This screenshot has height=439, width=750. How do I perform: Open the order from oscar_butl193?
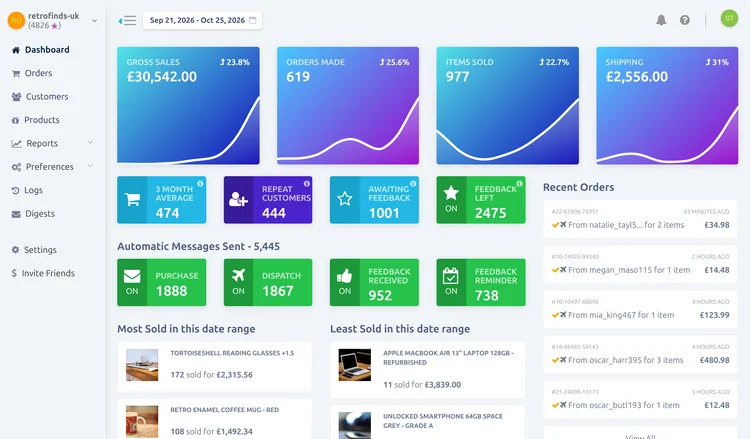pos(640,399)
